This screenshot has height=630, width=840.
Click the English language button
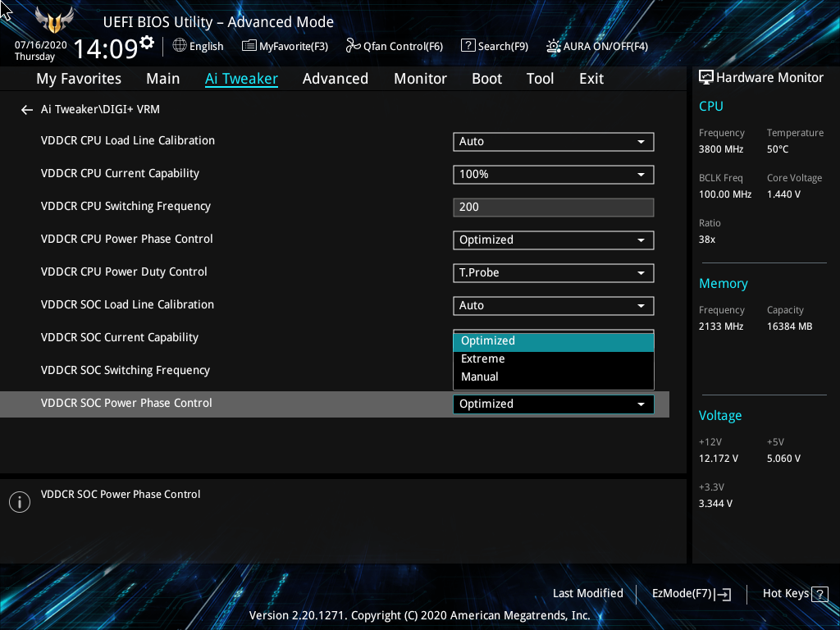(199, 46)
